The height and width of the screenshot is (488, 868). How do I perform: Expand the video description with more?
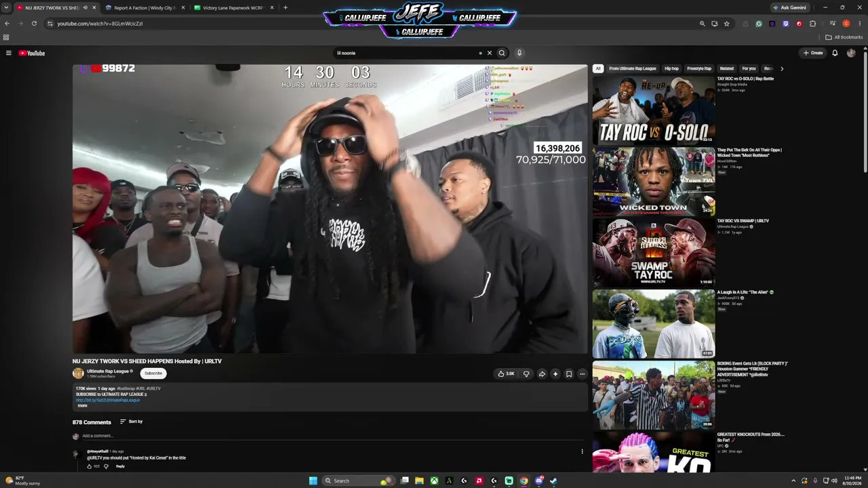(82, 405)
